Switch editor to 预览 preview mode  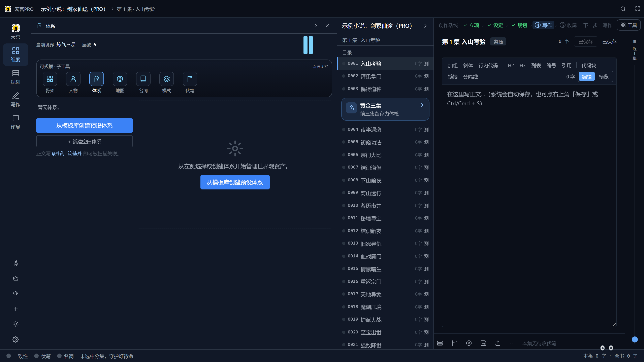(604, 77)
